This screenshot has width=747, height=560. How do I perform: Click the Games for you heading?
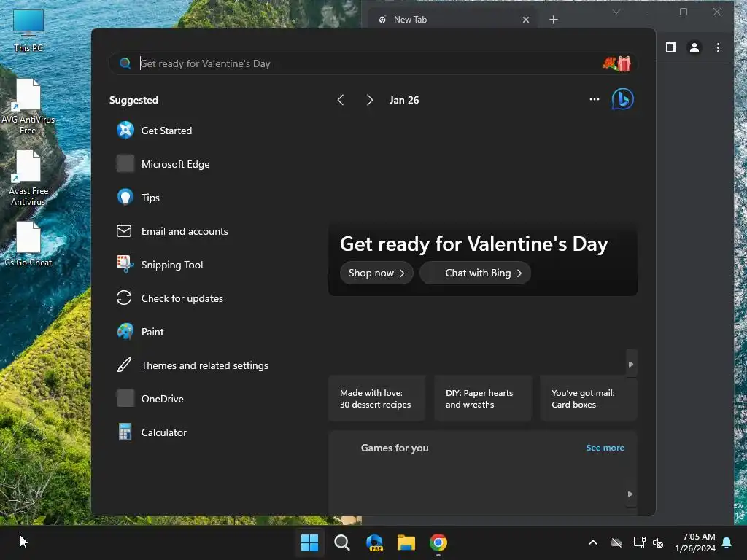coord(395,448)
